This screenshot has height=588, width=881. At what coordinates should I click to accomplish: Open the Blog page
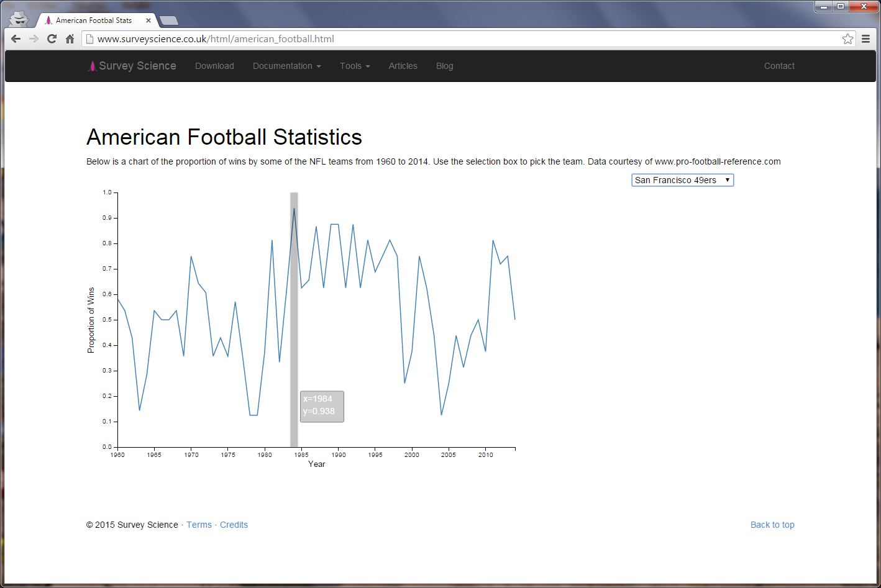tap(444, 66)
